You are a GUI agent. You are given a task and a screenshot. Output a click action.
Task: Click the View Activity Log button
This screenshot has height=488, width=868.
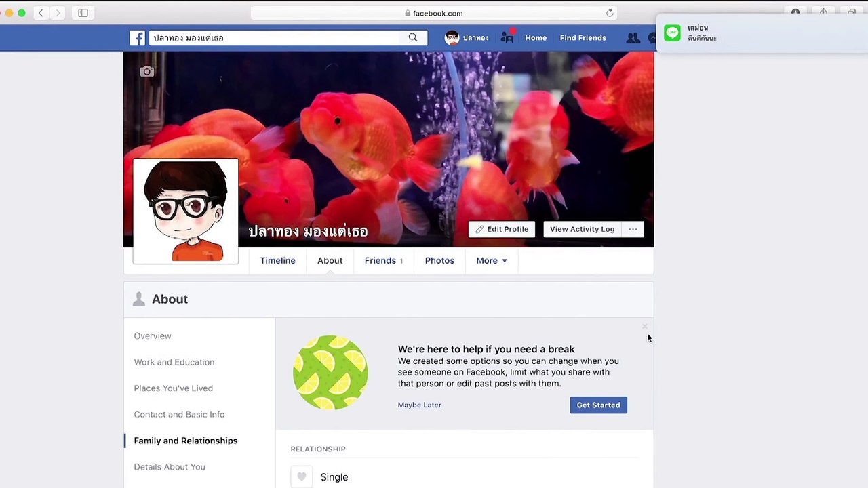click(x=583, y=229)
